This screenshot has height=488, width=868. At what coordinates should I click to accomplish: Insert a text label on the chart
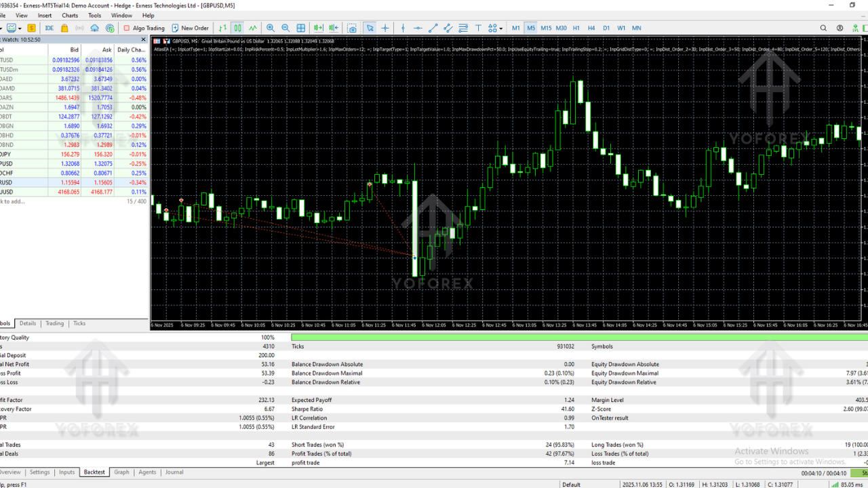tap(478, 28)
